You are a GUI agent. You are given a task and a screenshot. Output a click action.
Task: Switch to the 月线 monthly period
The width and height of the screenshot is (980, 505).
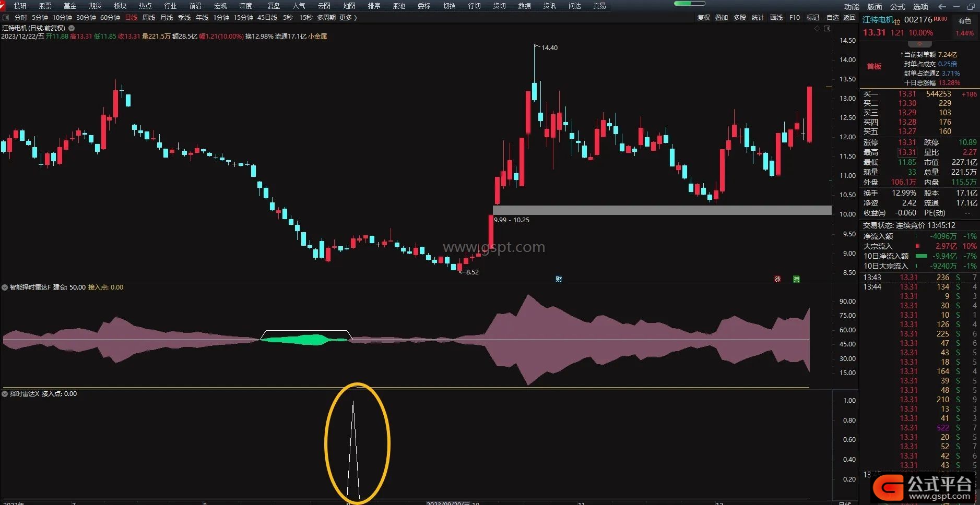pyautogui.click(x=167, y=18)
